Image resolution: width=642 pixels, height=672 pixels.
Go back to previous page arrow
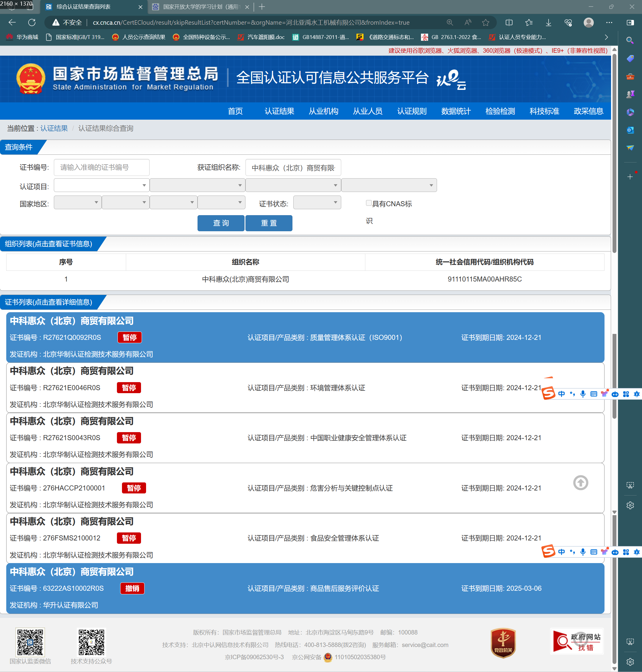pos(12,23)
